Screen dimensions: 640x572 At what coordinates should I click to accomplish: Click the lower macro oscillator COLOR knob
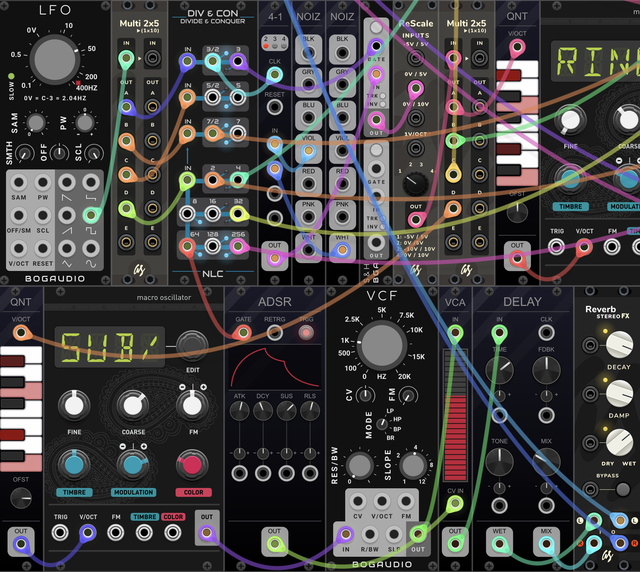point(192,465)
